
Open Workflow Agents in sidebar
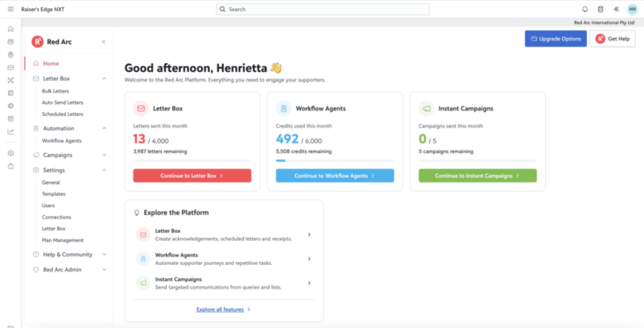(62, 140)
